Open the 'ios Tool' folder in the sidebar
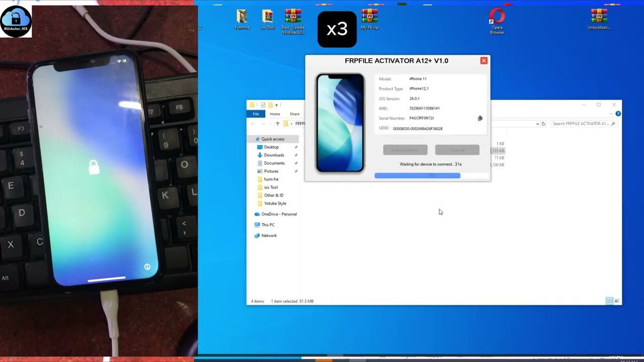The height and width of the screenshot is (362, 644). coord(271,188)
